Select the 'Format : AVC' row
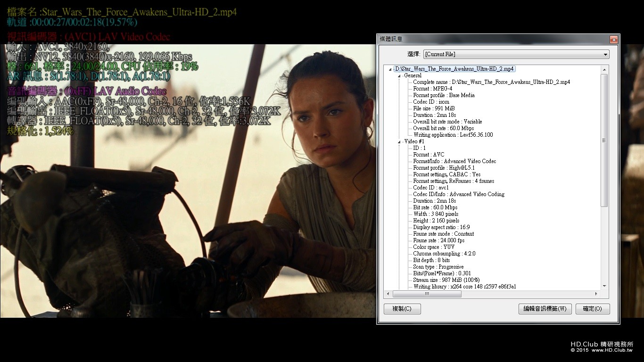The width and height of the screenshot is (644, 362). 429,155
